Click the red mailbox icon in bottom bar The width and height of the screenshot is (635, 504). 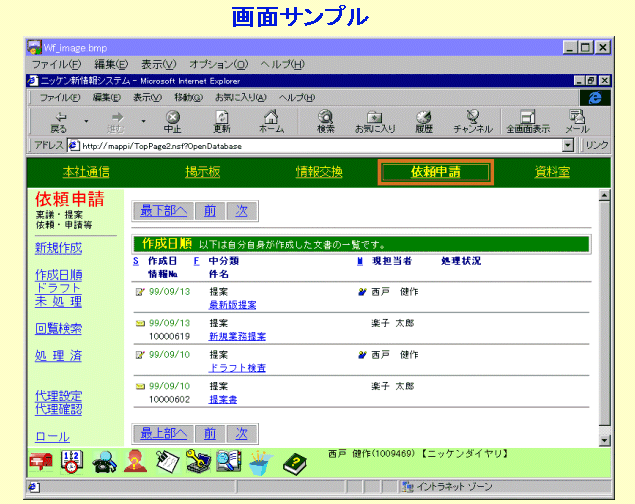pyautogui.click(x=42, y=461)
